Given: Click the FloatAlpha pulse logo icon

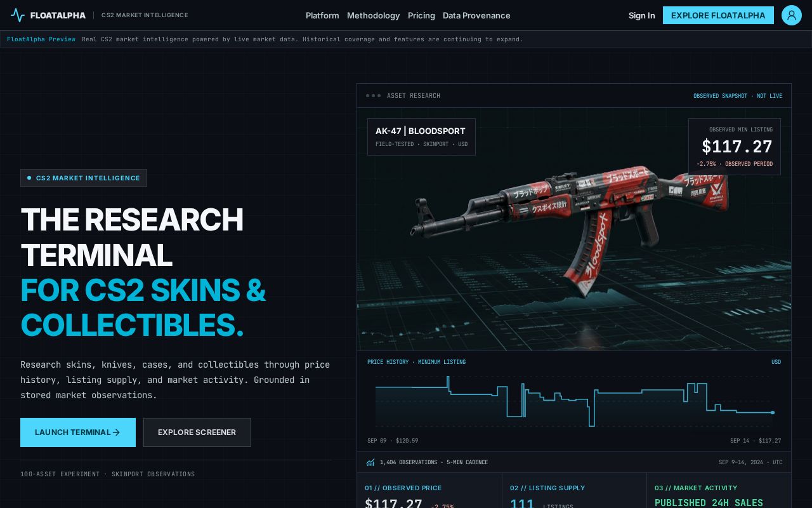Looking at the screenshot, I should pyautogui.click(x=18, y=15).
